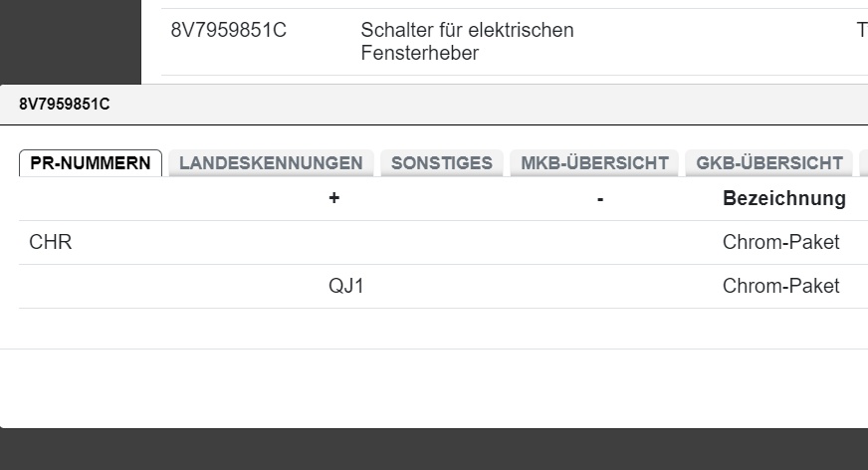Image resolution: width=868 pixels, height=470 pixels.
Task: Click the empty "-" cell in CHR row
Action: coord(600,242)
